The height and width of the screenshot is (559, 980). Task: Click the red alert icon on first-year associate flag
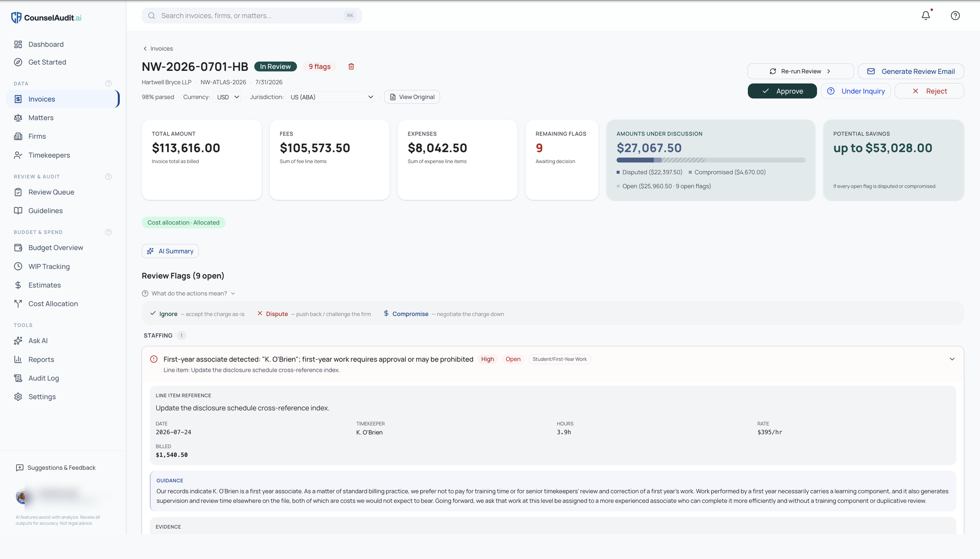tap(154, 359)
